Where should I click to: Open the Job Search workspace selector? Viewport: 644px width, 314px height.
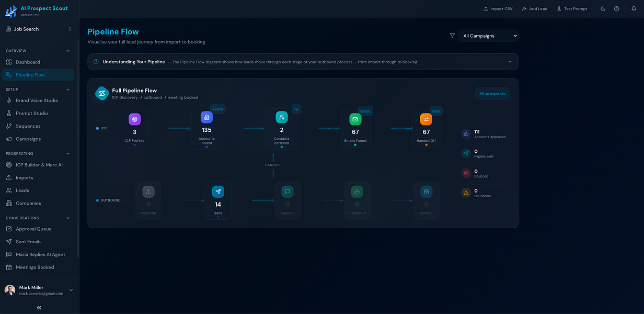point(39,29)
